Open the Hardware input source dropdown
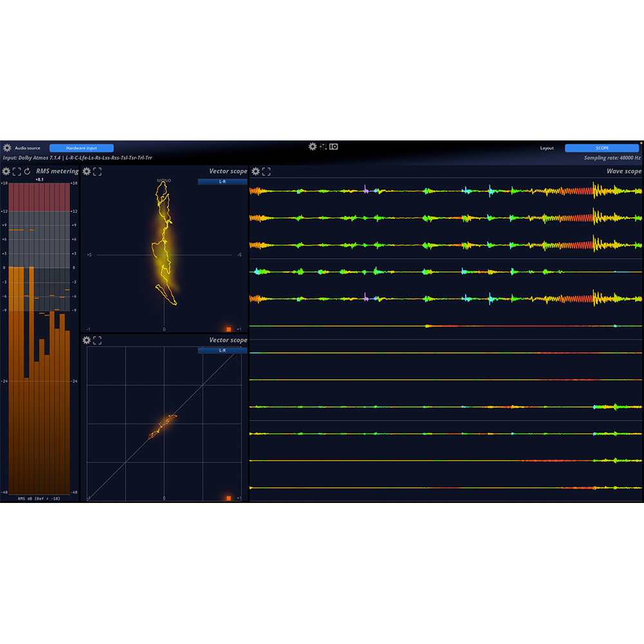 tap(81, 148)
